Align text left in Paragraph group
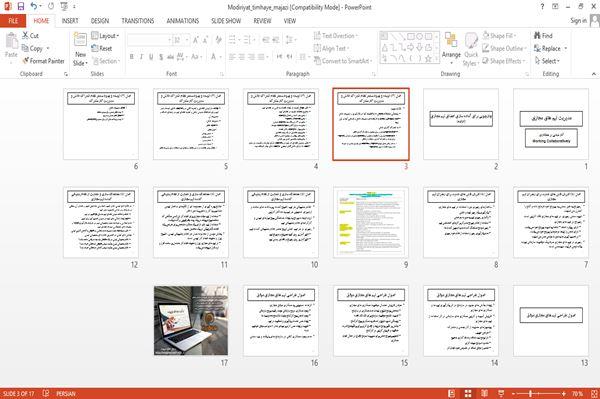Image resolution: width=600 pixels, height=399 pixels. 232,57
